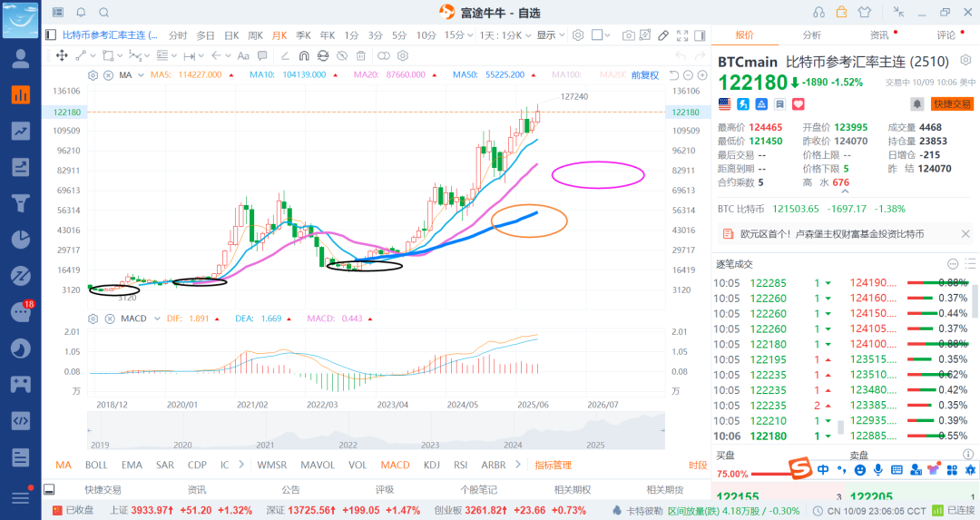Click the 时段 session button

[x=698, y=465]
